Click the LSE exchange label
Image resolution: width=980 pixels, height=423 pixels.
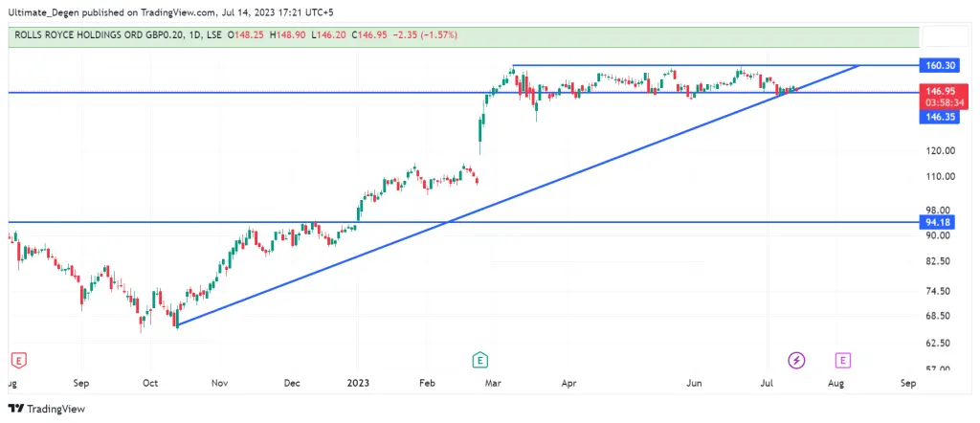pos(215,35)
